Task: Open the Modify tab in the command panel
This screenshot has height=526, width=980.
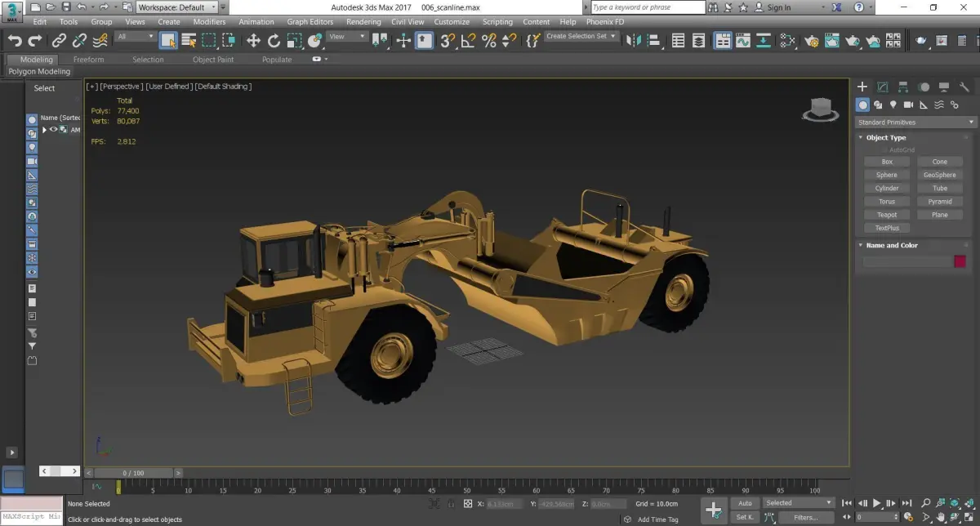Action: [883, 87]
